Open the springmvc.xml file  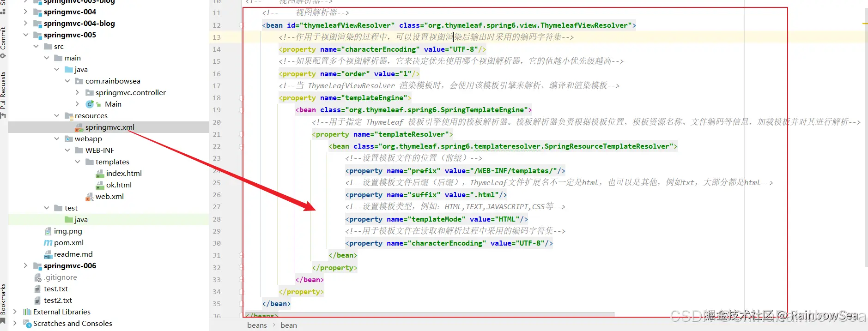click(x=109, y=127)
